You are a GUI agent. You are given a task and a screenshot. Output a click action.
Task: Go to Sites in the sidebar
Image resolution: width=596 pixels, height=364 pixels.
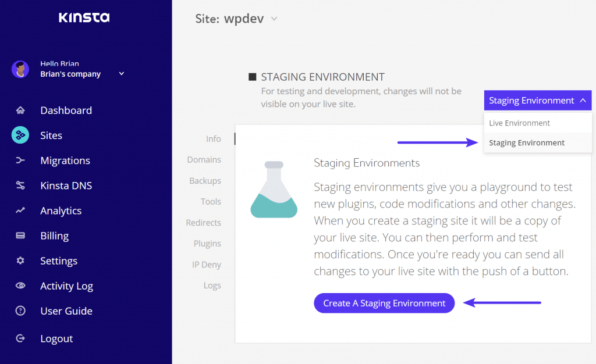[x=51, y=135]
